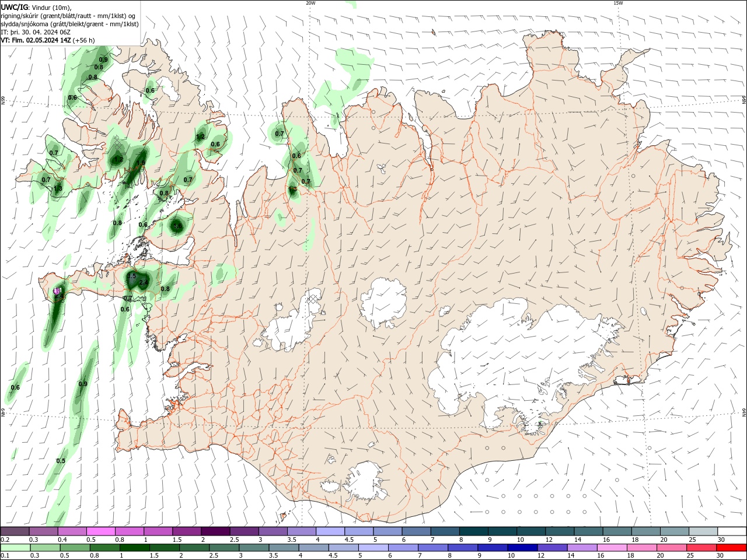Click the 'IT: þri. 30. 04. 2024 06Z' line
This screenshot has width=747, height=560.
point(36,32)
